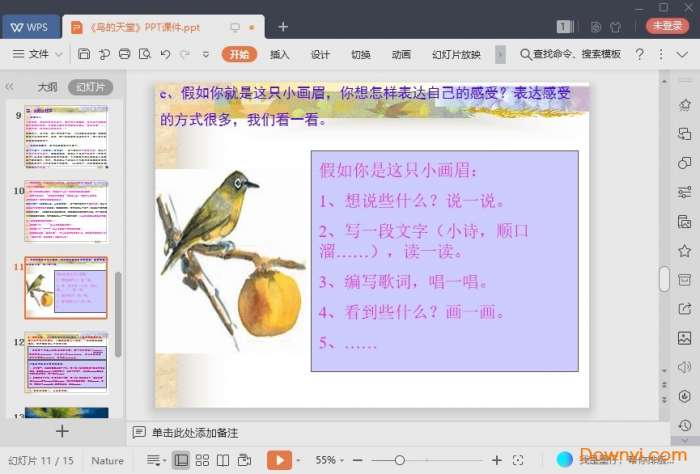This screenshot has width=700, height=474.
Task: Select the 开始 ribbon tab
Action: (239, 54)
